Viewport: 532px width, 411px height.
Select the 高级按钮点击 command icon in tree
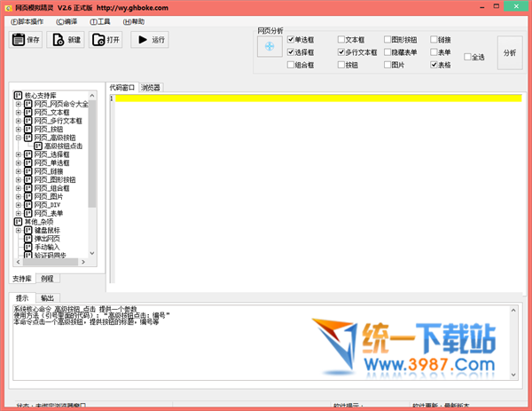[x=38, y=146]
